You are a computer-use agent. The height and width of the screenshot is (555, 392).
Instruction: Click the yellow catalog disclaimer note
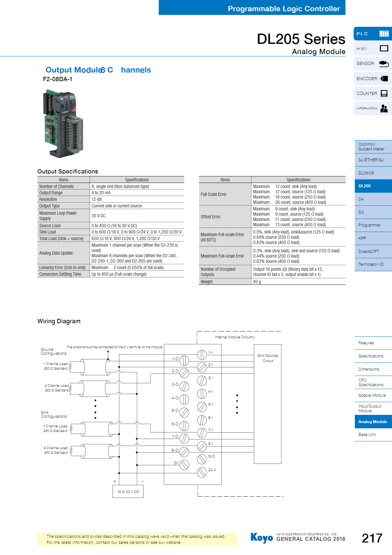coord(137,539)
